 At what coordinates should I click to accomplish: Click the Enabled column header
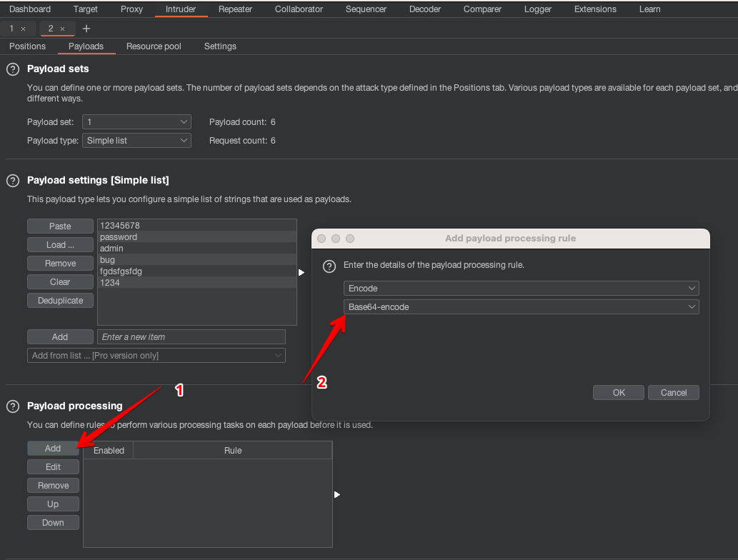(109, 450)
